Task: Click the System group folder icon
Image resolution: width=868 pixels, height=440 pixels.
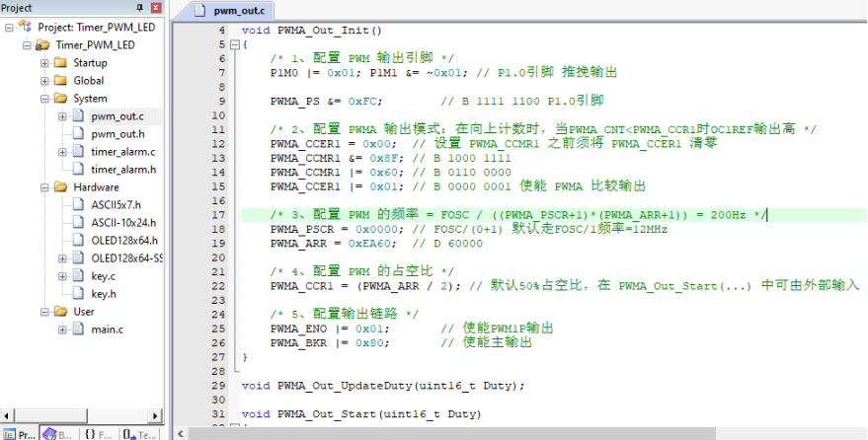Action: (x=61, y=98)
